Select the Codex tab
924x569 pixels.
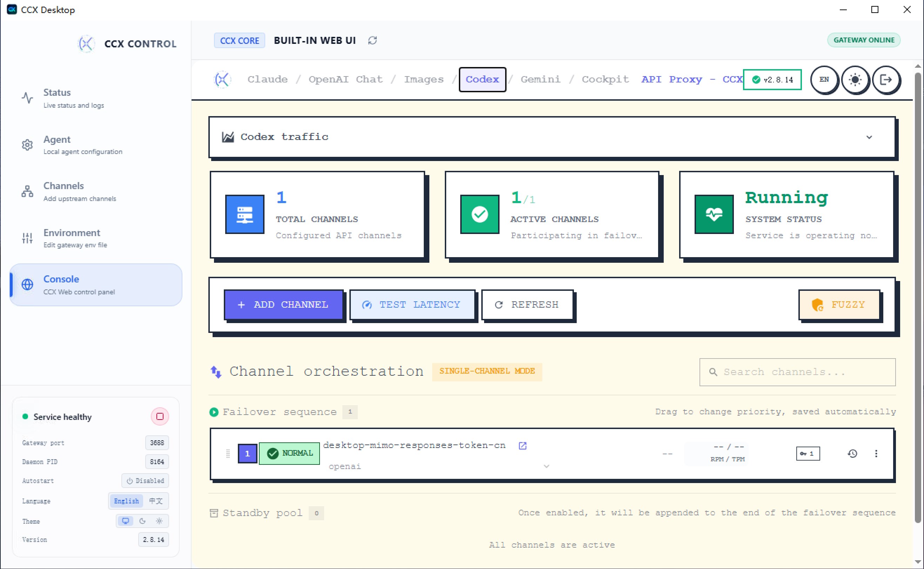tap(482, 79)
